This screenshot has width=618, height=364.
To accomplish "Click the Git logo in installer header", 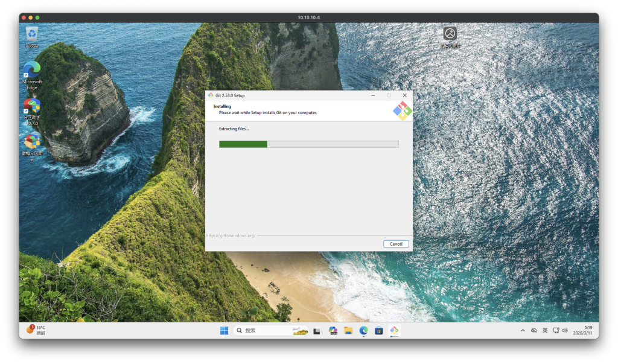I will pos(402,111).
